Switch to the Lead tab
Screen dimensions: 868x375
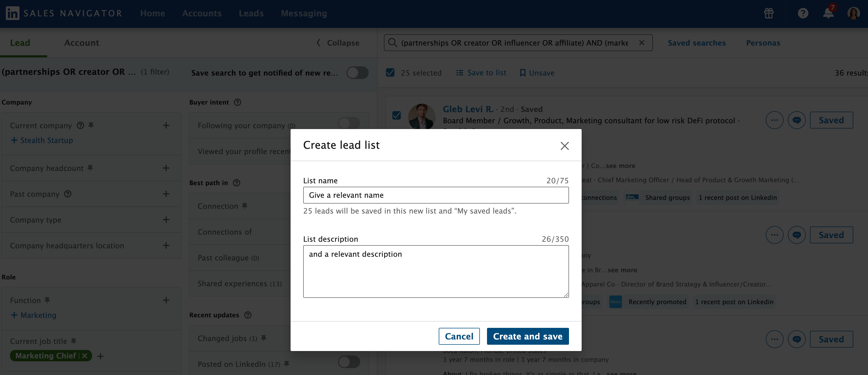(20, 43)
